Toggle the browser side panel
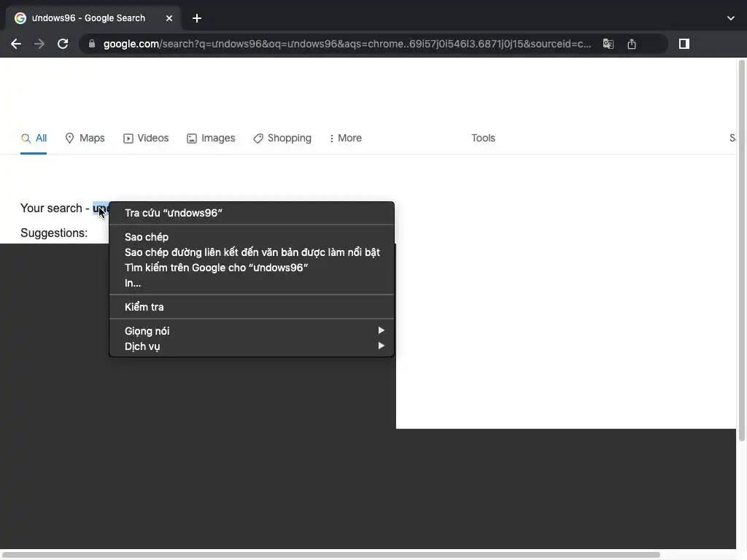The height and width of the screenshot is (560, 747). 684,44
